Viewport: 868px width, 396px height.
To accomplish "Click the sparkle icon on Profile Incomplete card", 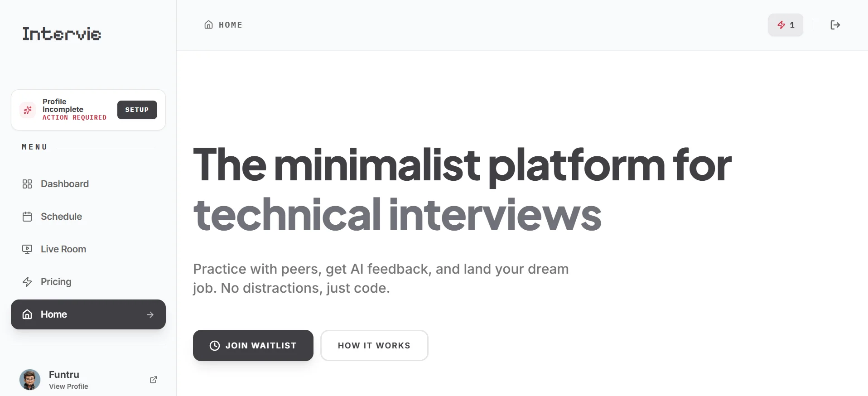I will pyautogui.click(x=28, y=110).
